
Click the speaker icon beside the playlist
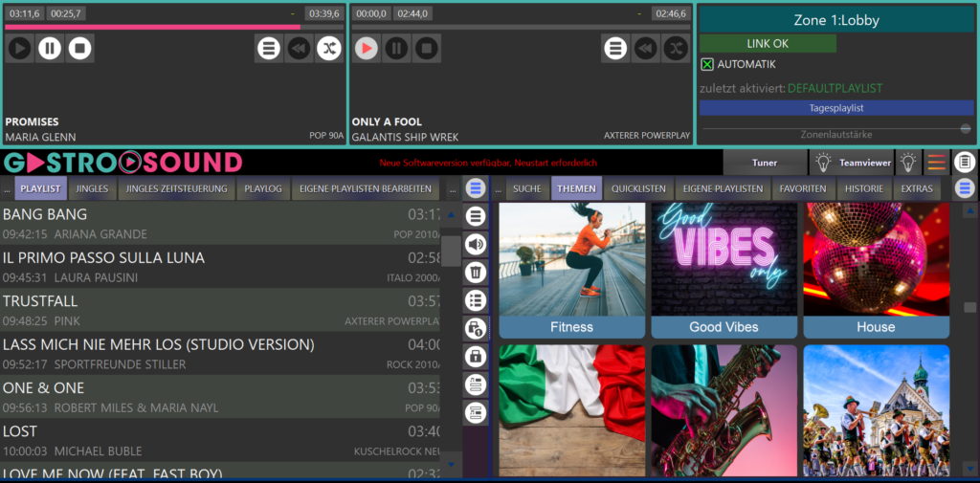coord(476,245)
